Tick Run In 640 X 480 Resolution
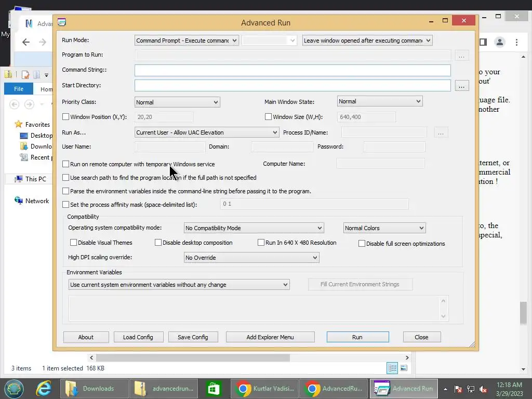This screenshot has width=532, height=399. coord(261,242)
